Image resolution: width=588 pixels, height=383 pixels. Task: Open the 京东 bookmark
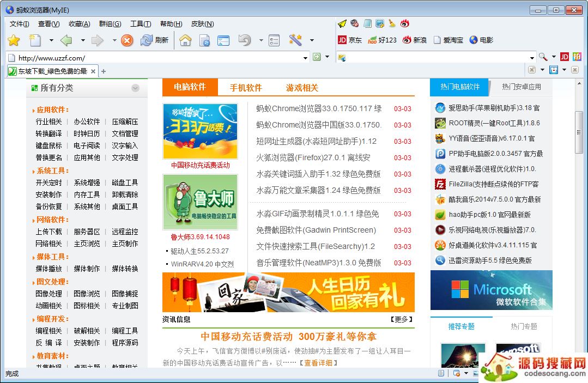pyautogui.click(x=350, y=40)
